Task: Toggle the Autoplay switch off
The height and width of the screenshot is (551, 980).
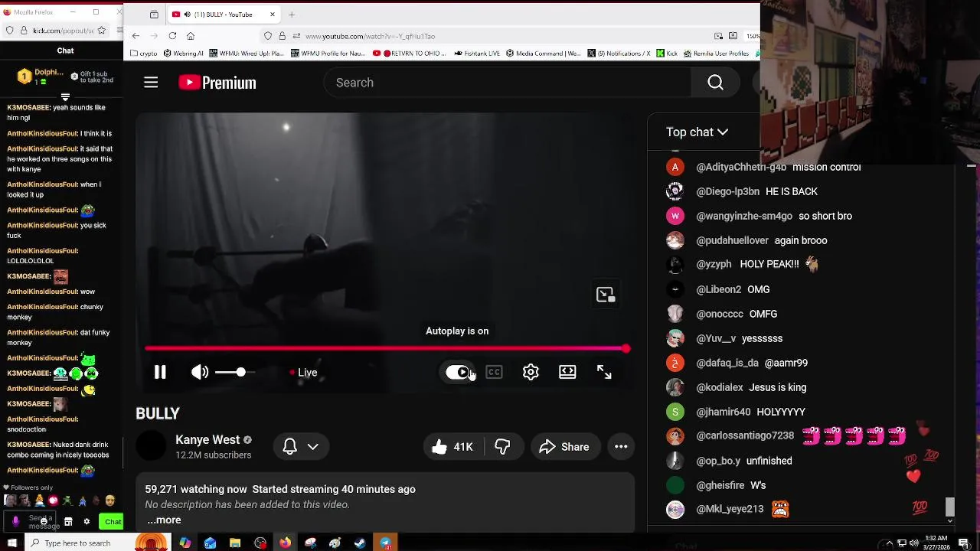Action: pos(458,373)
